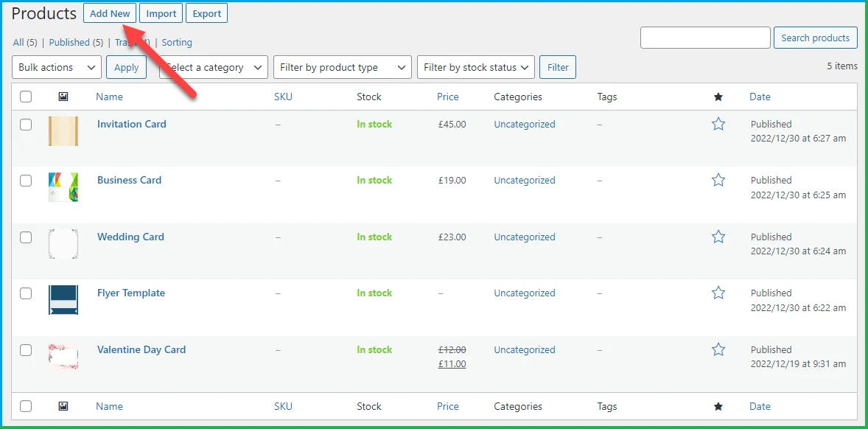Image resolution: width=868 pixels, height=429 pixels.
Task: Toggle featured star for Valentine Day Card
Action: 718,349
